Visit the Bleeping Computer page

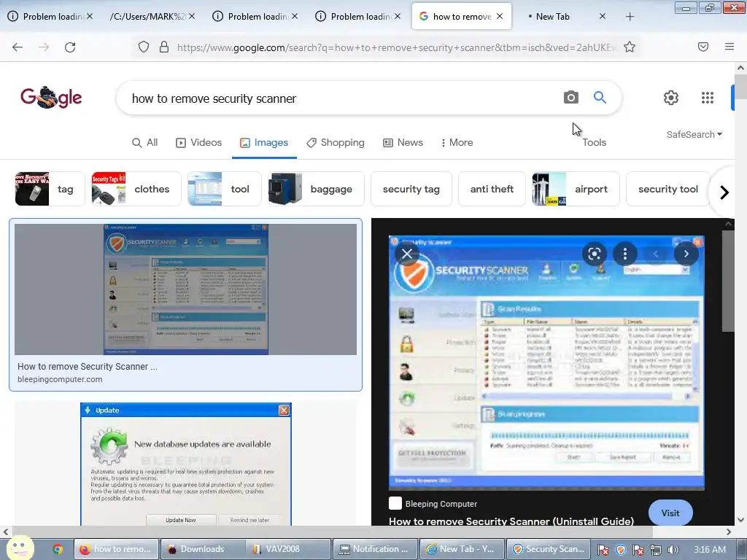[x=670, y=513]
